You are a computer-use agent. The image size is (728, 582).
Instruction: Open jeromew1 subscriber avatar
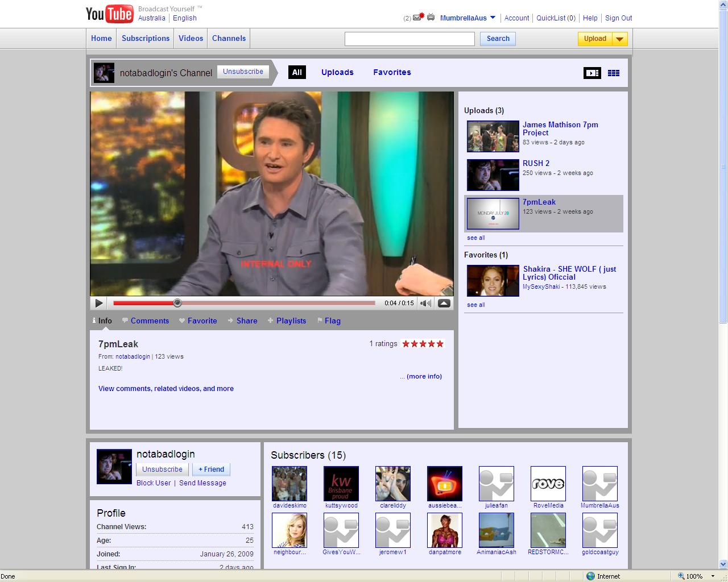[x=393, y=530]
